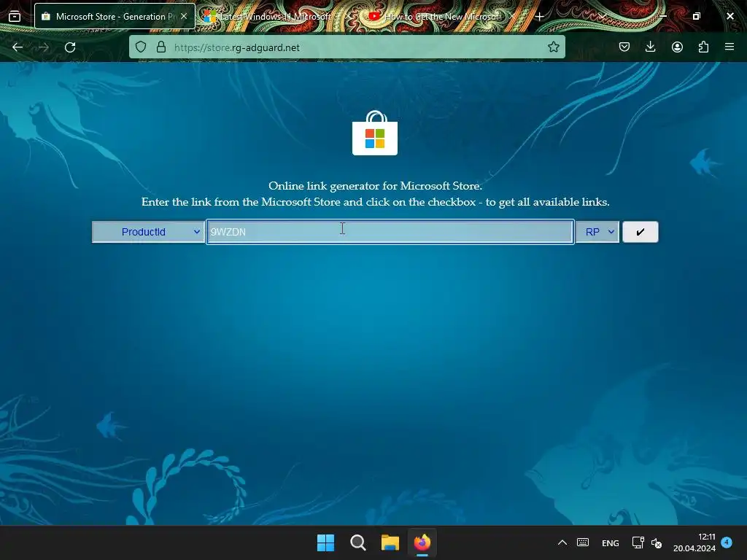Open the Firefox hamburger menu
Viewport: 747px width, 560px height.
point(729,47)
